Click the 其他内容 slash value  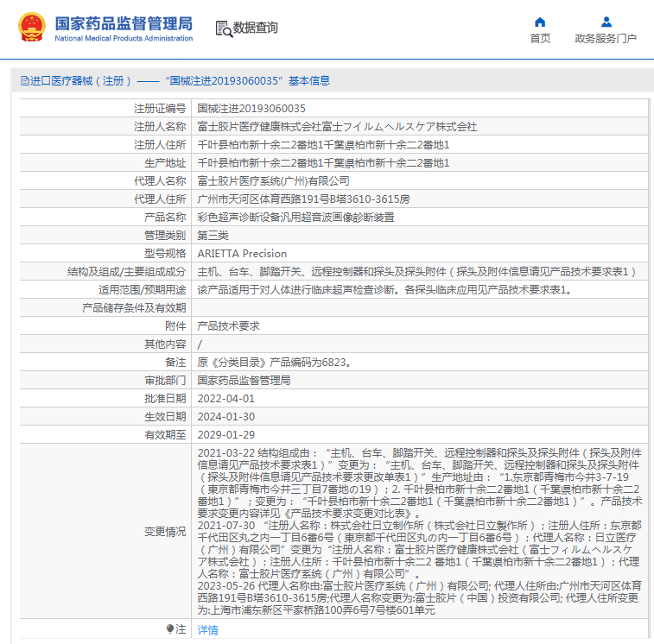click(x=200, y=344)
